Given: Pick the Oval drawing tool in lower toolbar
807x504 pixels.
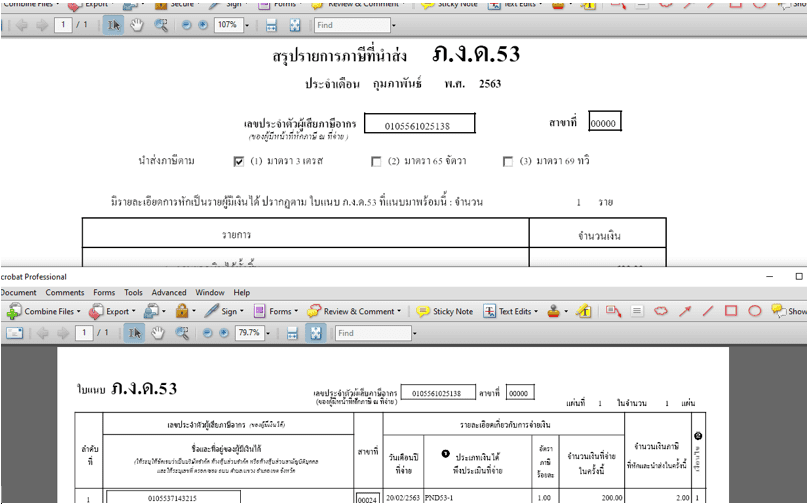Looking at the screenshot, I should pyautogui.click(x=755, y=311).
